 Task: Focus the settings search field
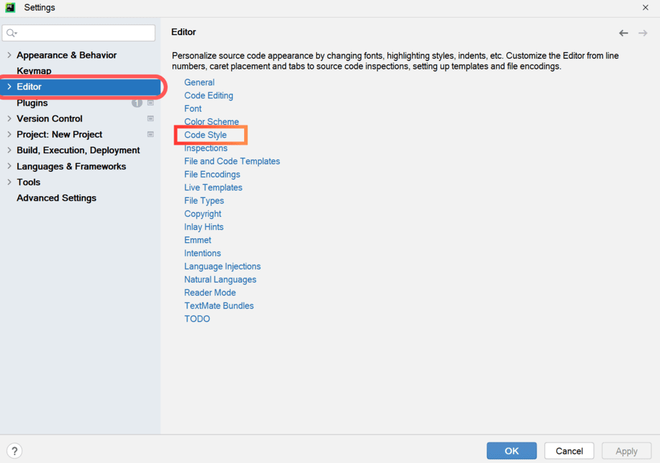pos(85,33)
